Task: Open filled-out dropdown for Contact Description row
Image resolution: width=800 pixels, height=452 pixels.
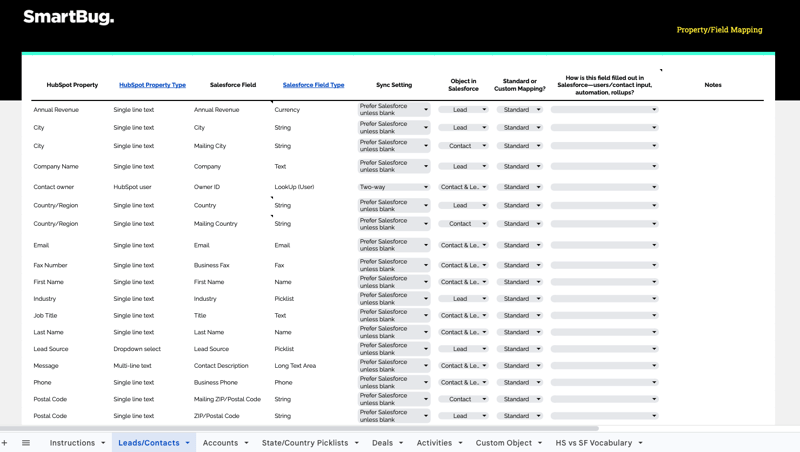Action: tap(605, 366)
